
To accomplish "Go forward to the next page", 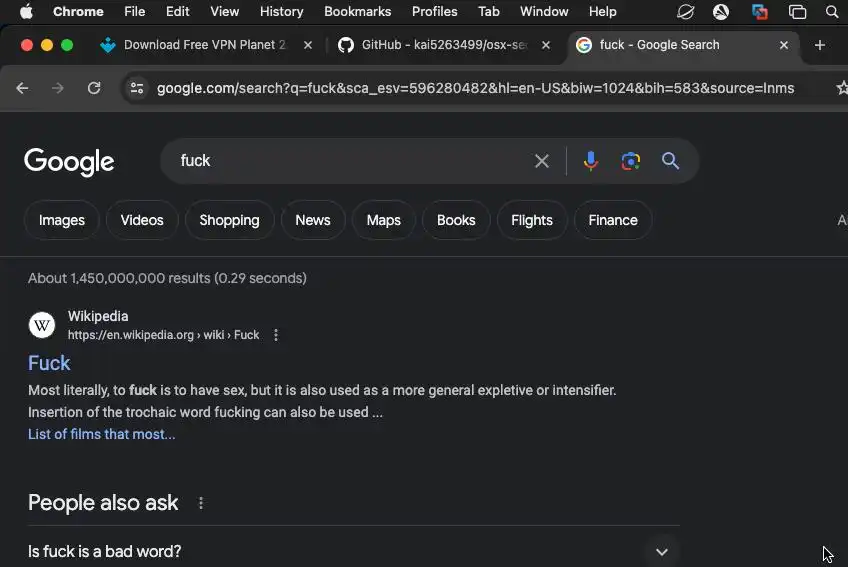I will [58, 88].
